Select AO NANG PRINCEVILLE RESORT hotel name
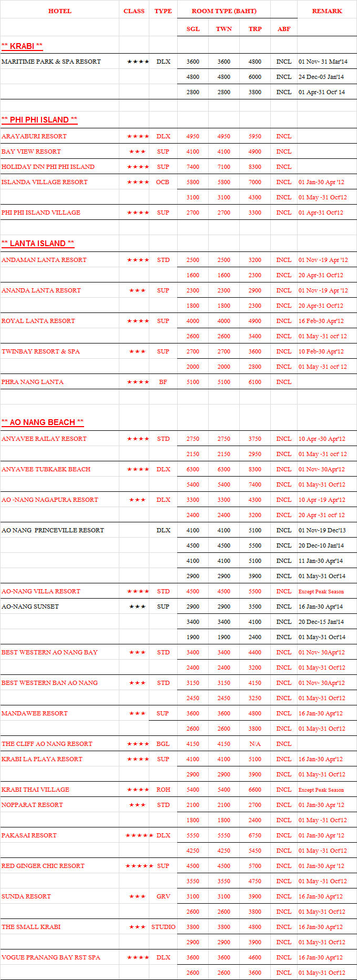The height and width of the screenshot is (980, 357). 53,530
